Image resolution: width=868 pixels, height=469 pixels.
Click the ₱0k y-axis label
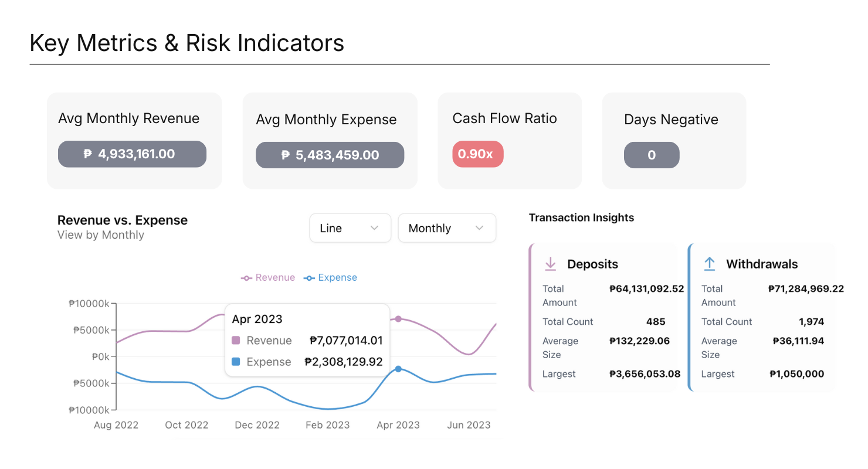[x=100, y=357]
